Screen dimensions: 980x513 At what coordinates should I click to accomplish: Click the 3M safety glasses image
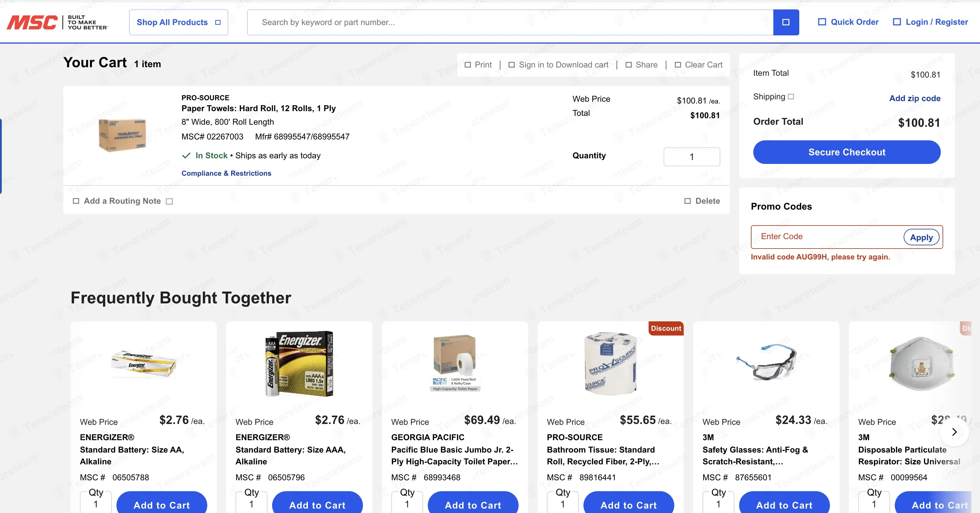[x=766, y=362]
